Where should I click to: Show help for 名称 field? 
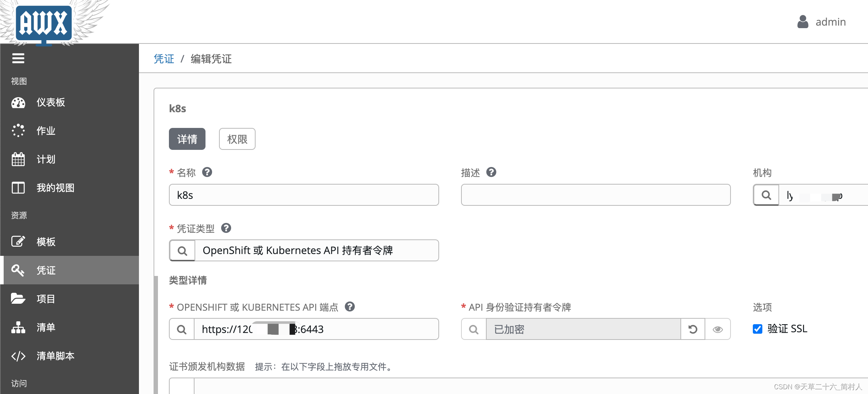pyautogui.click(x=207, y=172)
